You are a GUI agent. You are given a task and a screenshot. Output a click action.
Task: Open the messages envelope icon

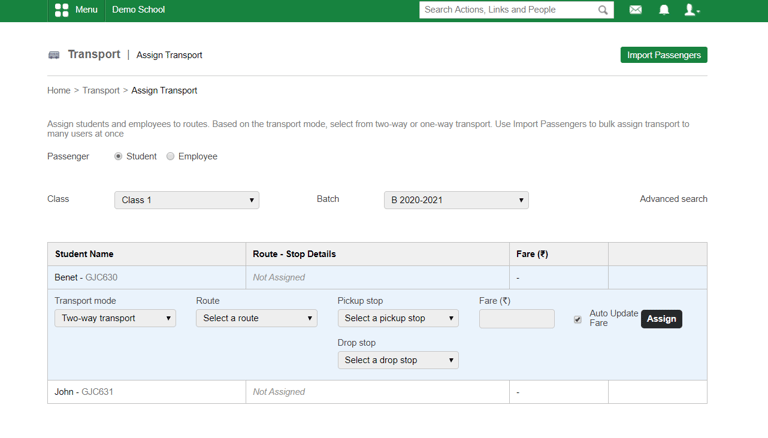tap(635, 10)
